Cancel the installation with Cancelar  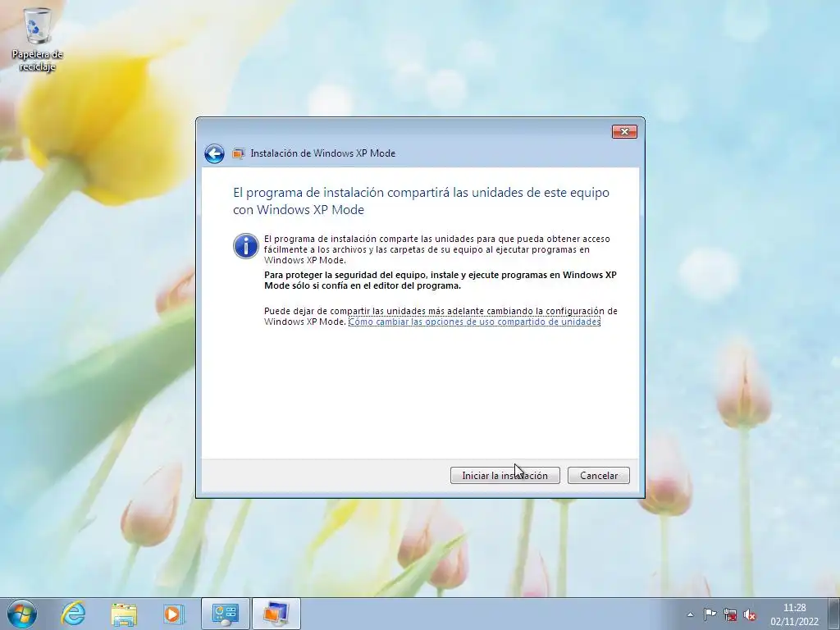click(x=598, y=475)
